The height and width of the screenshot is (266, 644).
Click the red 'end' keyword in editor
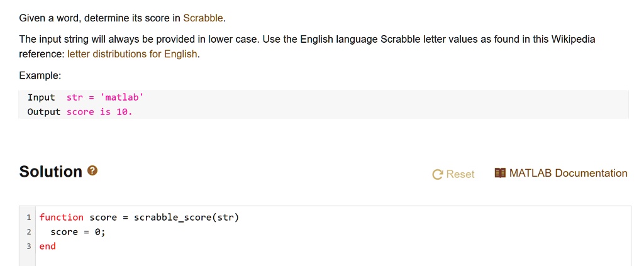[47, 247]
